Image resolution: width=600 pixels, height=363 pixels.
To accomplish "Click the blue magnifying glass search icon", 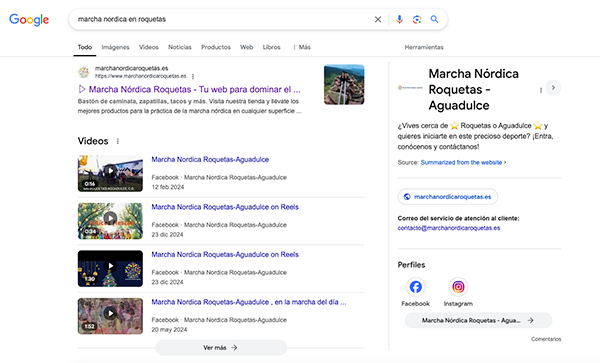I will 434,19.
